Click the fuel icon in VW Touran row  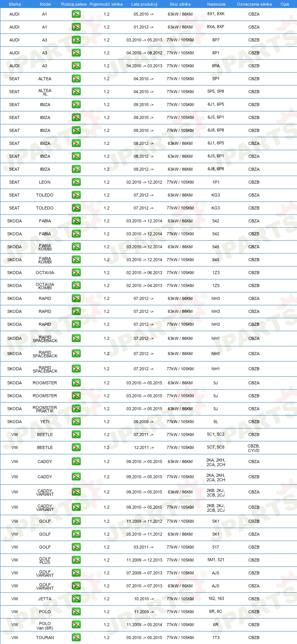pos(76,638)
